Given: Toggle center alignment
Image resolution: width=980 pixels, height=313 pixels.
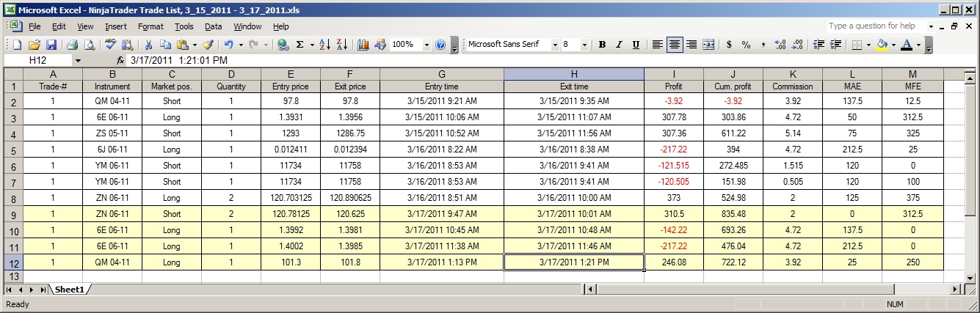Looking at the screenshot, I should (675, 45).
